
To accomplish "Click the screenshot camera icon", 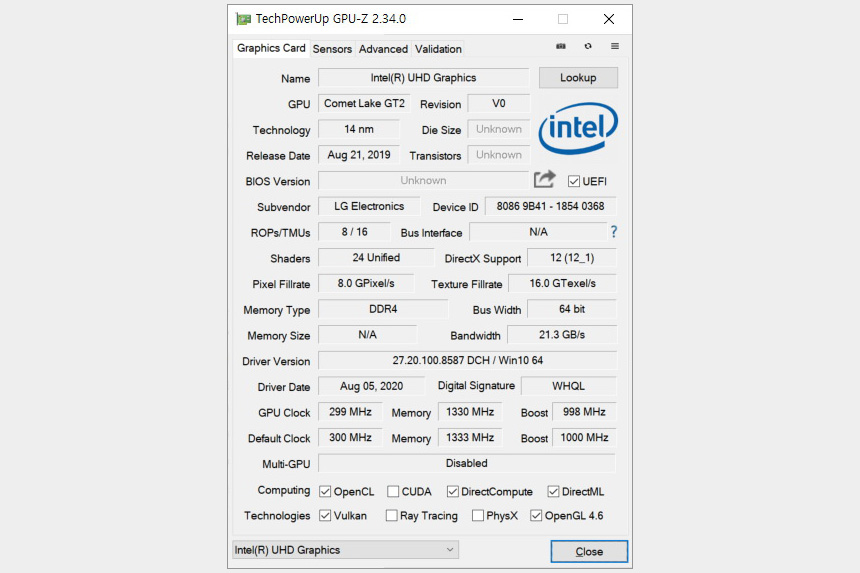I will coord(561,46).
